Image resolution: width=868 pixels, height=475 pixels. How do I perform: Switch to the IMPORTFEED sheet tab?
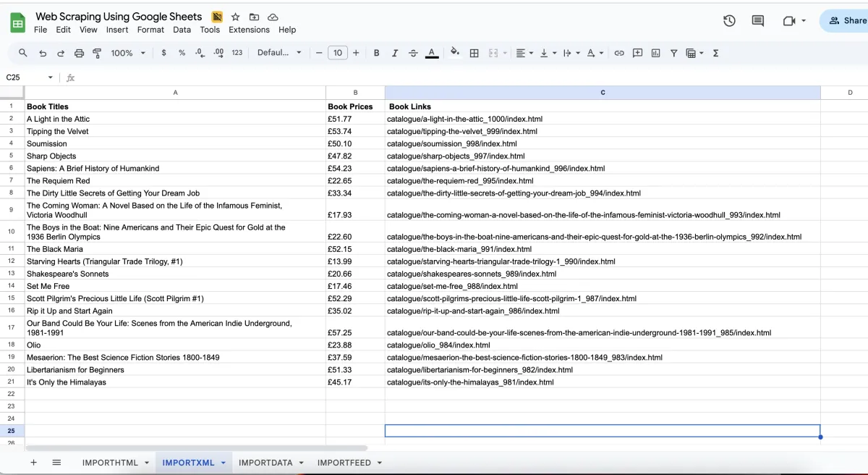pos(344,463)
